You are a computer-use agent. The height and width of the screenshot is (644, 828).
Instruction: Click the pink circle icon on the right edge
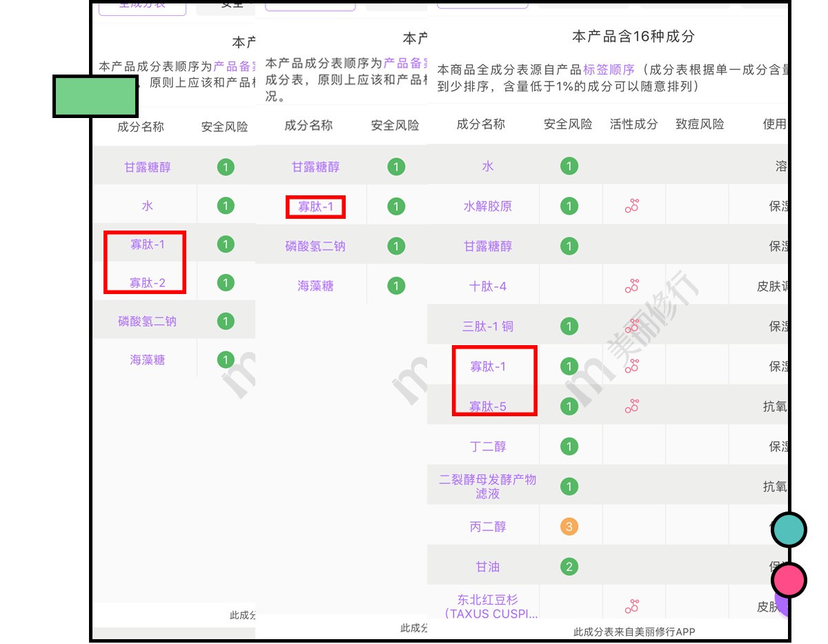[x=788, y=580]
